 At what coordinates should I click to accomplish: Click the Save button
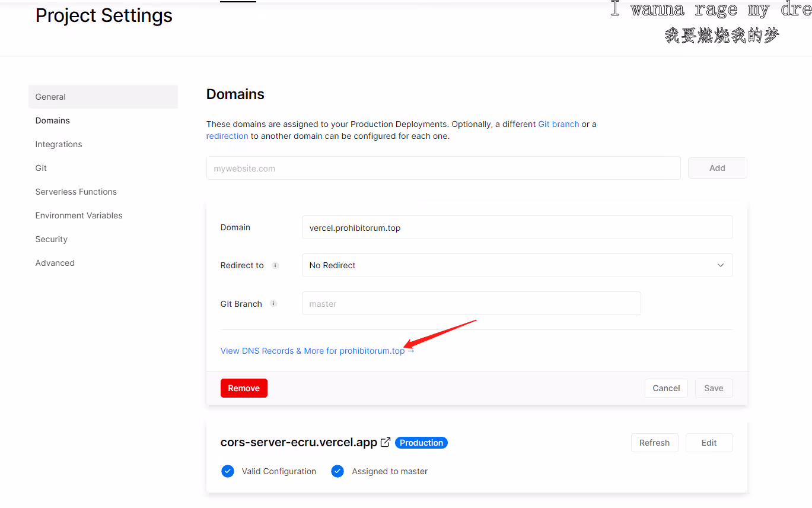[714, 388]
